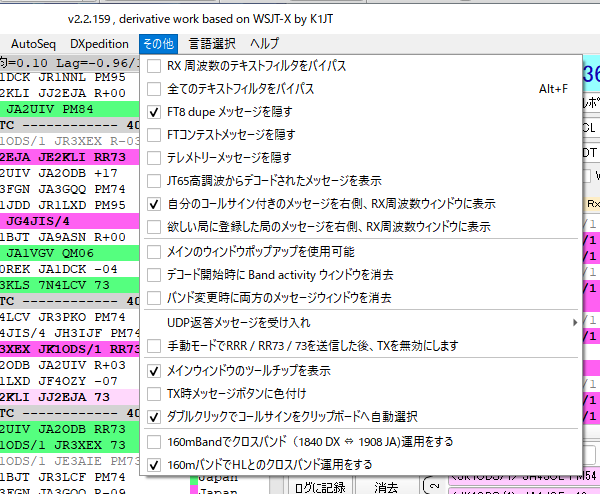Select decode row JE2KLI RR73
The height and width of the screenshot is (494, 600).
click(x=70, y=157)
